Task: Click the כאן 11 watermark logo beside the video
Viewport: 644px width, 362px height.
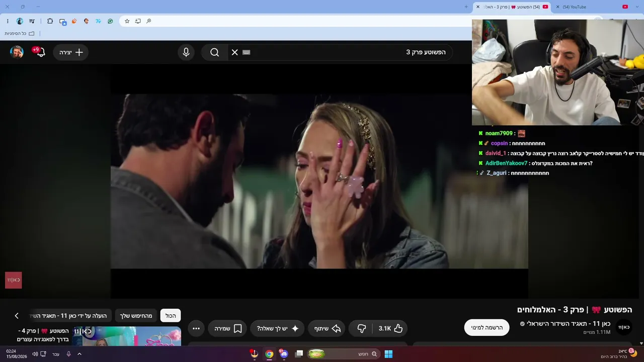Action: click(x=13, y=280)
